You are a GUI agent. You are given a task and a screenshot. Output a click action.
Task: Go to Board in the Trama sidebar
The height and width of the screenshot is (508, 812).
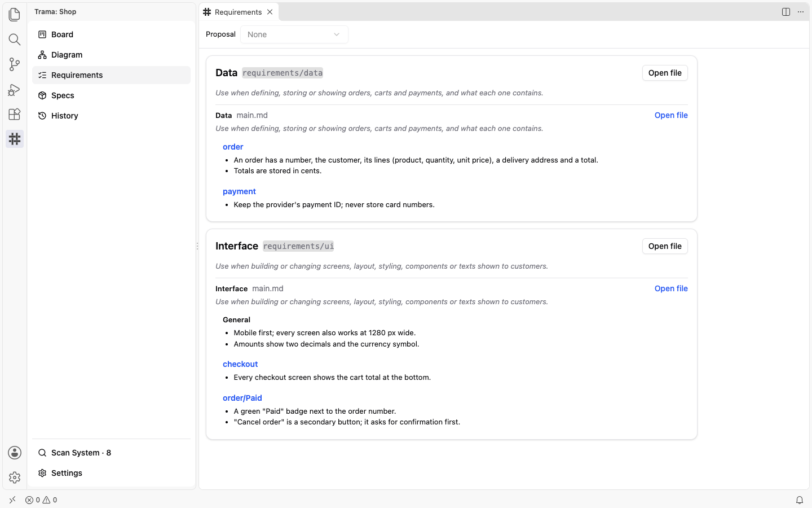click(x=112, y=34)
